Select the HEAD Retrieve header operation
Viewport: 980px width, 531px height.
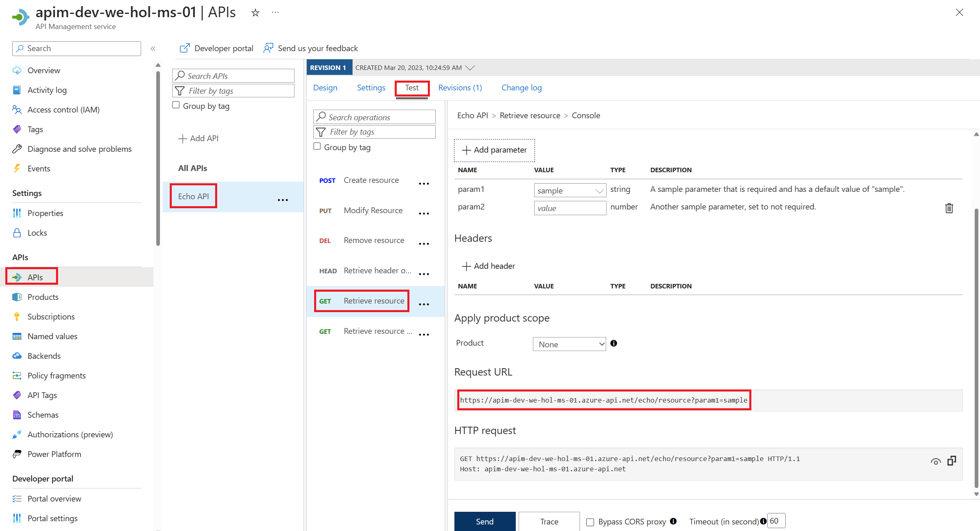pyautogui.click(x=365, y=270)
